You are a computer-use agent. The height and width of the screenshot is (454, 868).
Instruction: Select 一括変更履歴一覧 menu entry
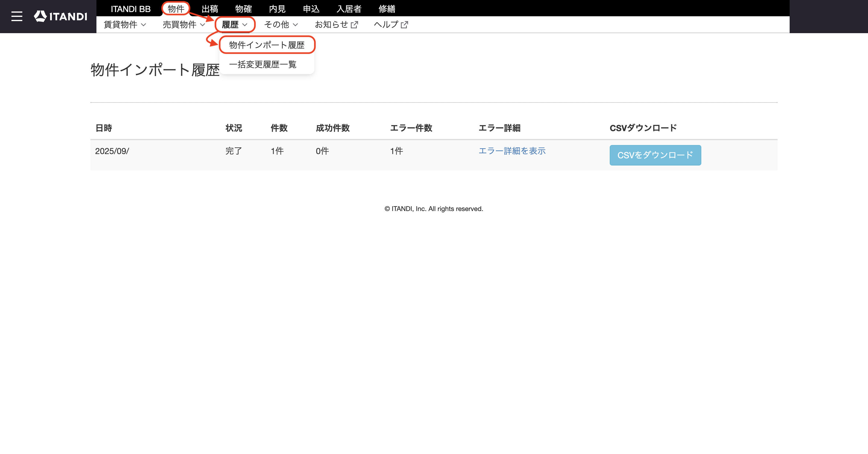263,65
